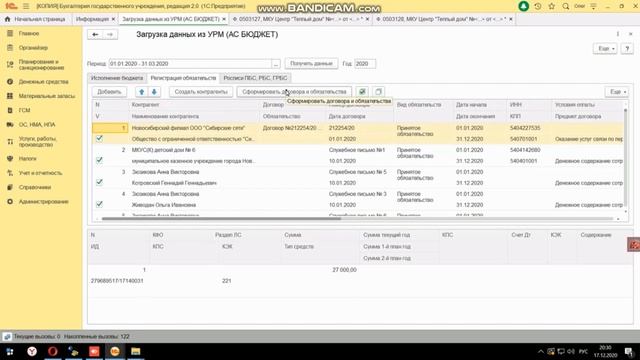Open help question mark button
Image resolution: width=640 pixels, height=360 pixels.
click(x=627, y=49)
